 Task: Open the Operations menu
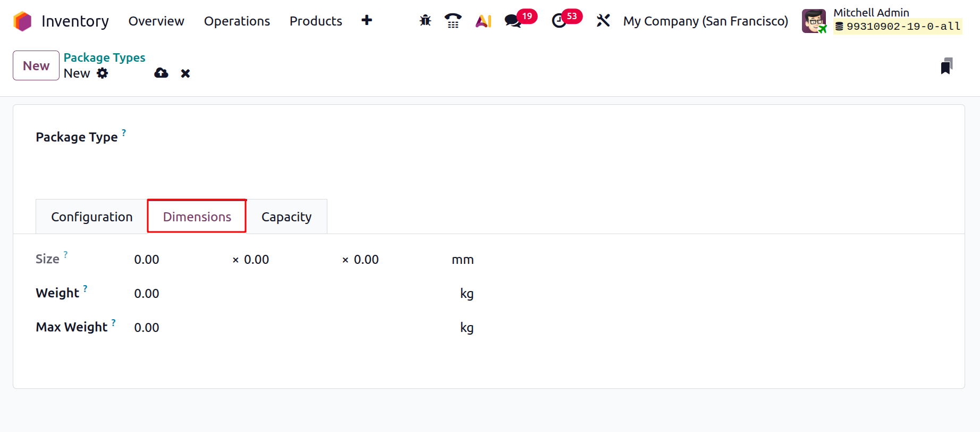(237, 21)
